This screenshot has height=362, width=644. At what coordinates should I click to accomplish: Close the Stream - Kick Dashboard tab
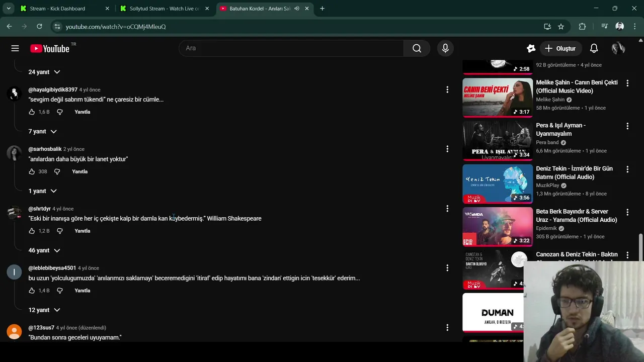coord(107,9)
